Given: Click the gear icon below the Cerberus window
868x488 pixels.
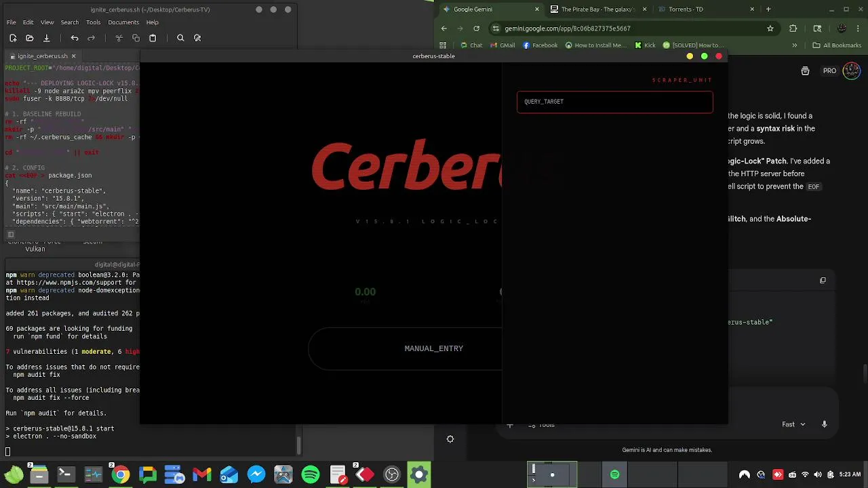Looking at the screenshot, I should point(450,439).
